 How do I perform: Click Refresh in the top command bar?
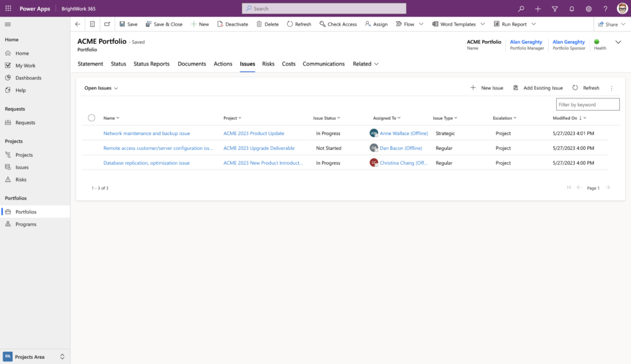pyautogui.click(x=299, y=24)
